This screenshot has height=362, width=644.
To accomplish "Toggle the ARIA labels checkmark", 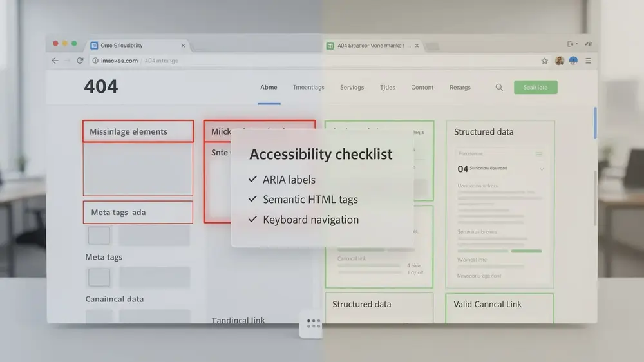I will click(252, 179).
